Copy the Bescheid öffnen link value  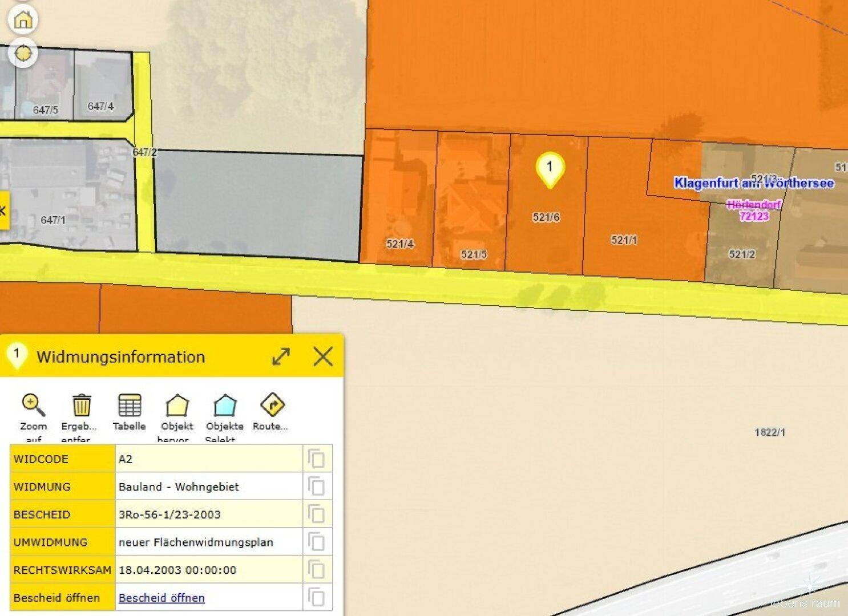pyautogui.click(x=316, y=597)
